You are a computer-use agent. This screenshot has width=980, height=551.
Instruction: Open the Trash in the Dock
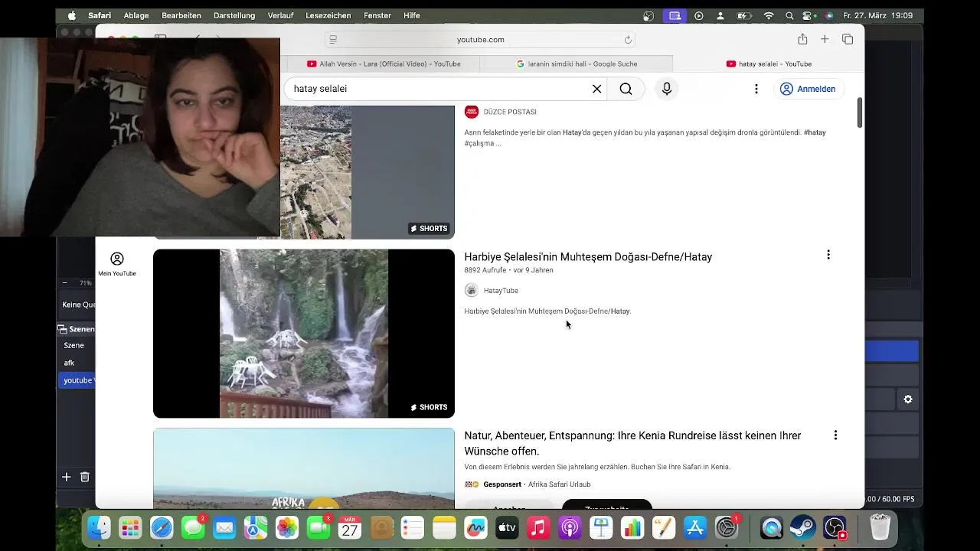pyautogui.click(x=880, y=527)
